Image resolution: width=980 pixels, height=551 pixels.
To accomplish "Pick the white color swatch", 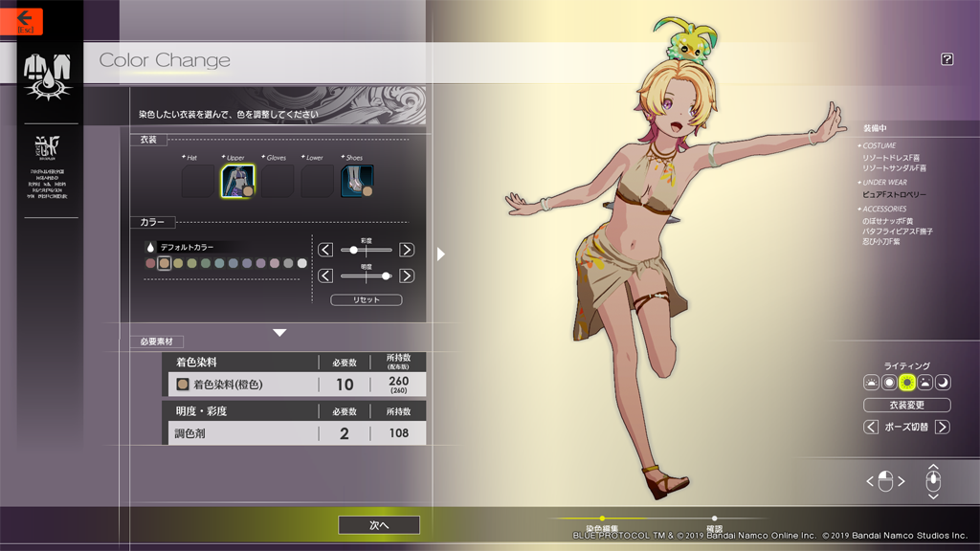I will click(x=302, y=263).
